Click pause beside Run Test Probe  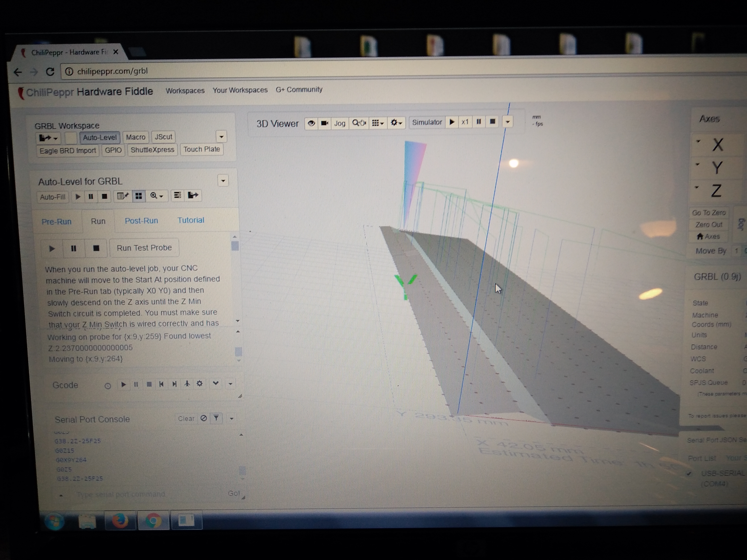[x=73, y=248]
